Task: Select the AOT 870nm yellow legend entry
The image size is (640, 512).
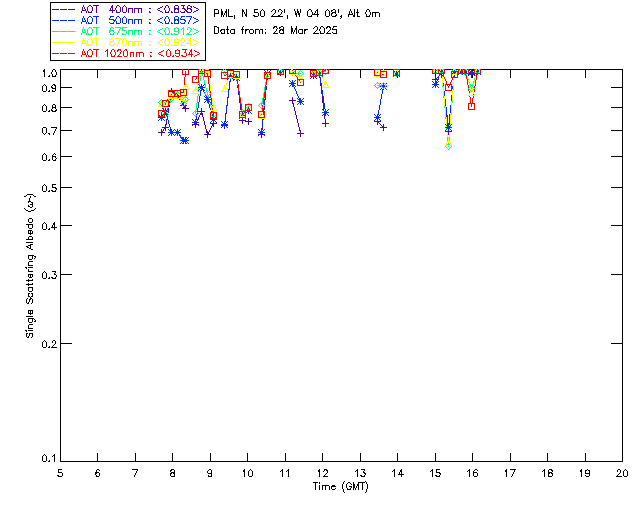Action: (139, 42)
